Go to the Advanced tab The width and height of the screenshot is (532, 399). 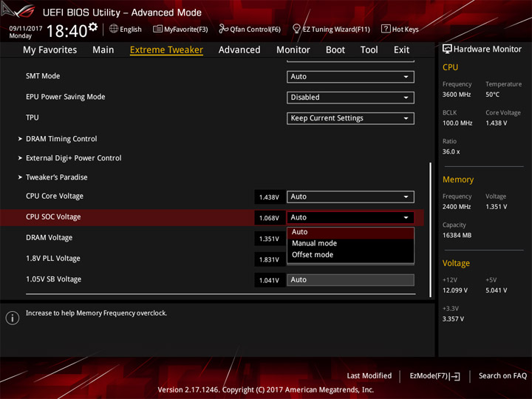(x=239, y=50)
